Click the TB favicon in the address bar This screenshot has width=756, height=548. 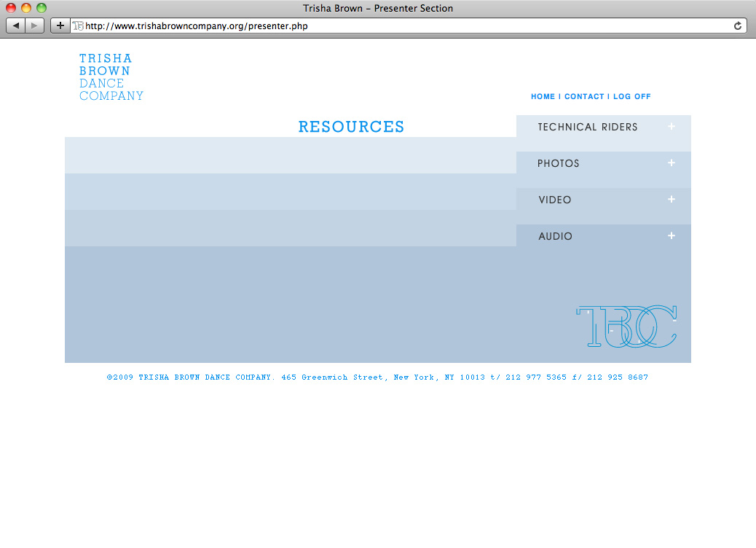coord(77,25)
